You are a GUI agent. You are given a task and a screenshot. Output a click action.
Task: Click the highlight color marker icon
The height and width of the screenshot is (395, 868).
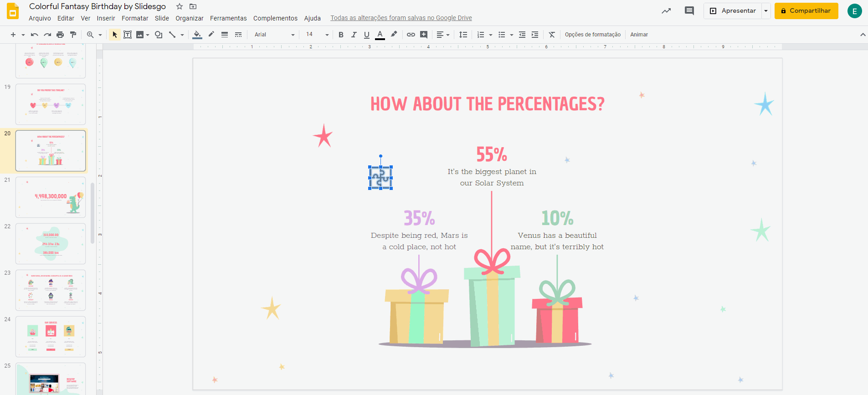pos(394,35)
